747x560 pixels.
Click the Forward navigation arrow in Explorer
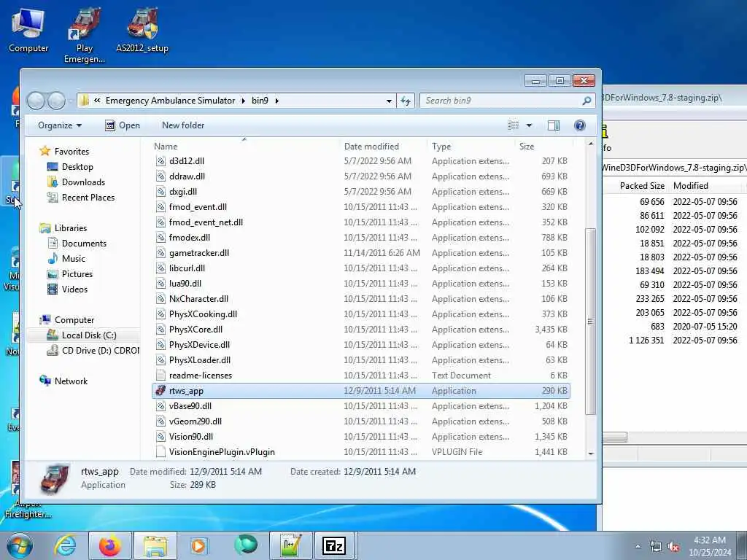56,101
